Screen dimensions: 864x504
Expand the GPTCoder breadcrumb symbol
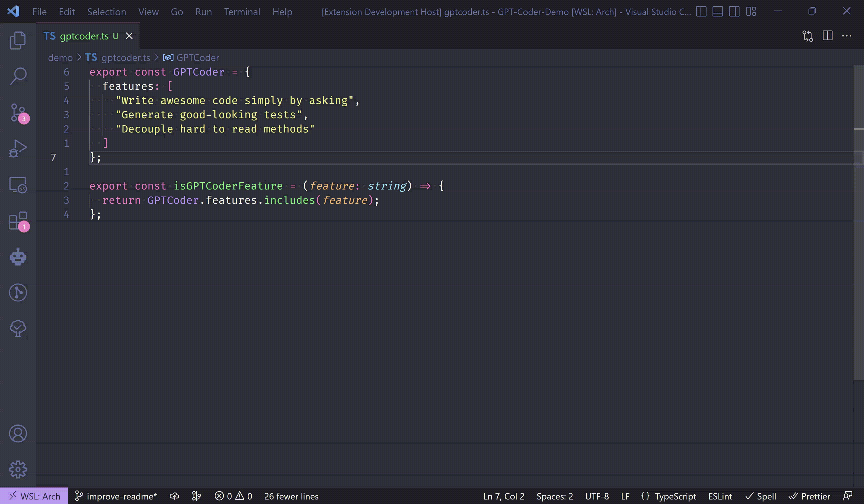[x=197, y=57]
